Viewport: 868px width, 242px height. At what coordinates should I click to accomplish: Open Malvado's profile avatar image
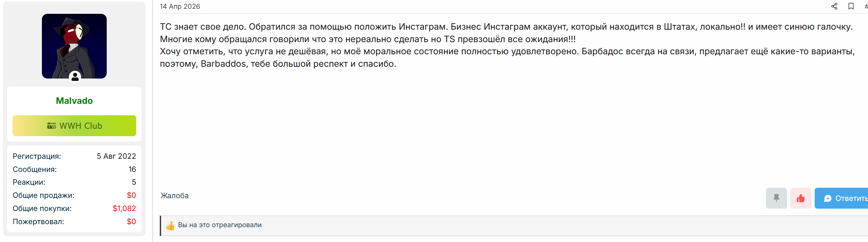[x=74, y=46]
